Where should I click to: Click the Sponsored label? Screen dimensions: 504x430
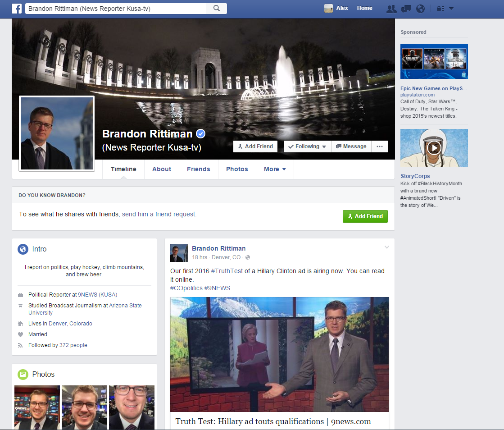[x=413, y=32]
